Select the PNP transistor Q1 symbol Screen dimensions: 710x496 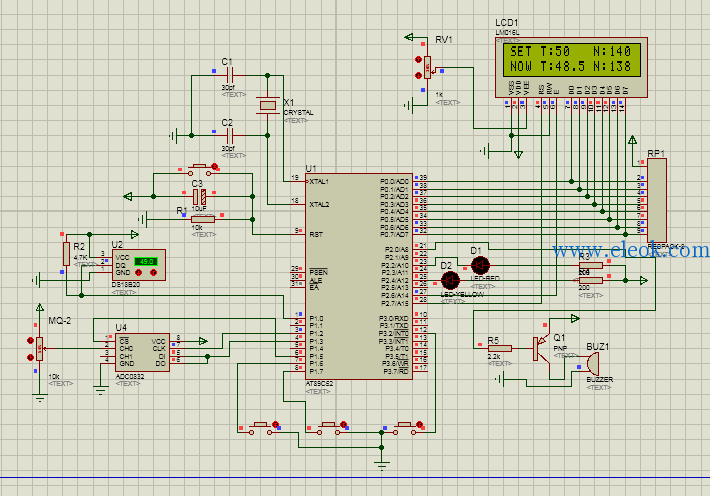(x=542, y=348)
